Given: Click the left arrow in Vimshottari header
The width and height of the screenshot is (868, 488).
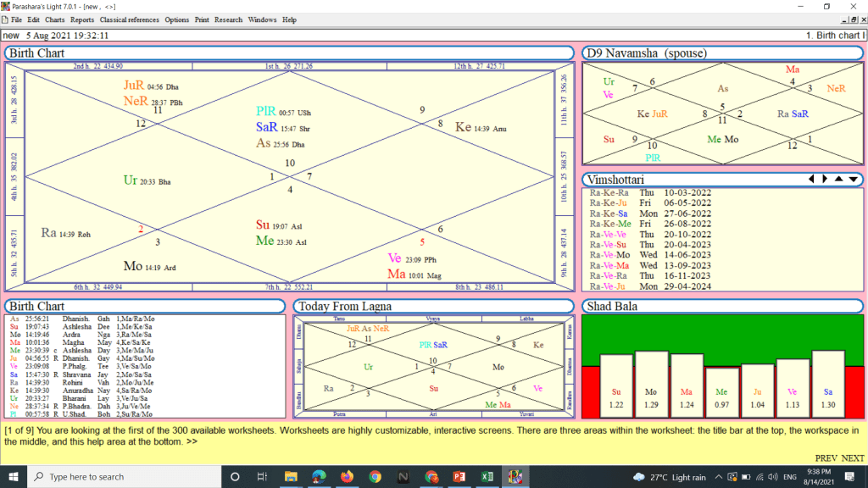Looking at the screenshot, I should (811, 179).
